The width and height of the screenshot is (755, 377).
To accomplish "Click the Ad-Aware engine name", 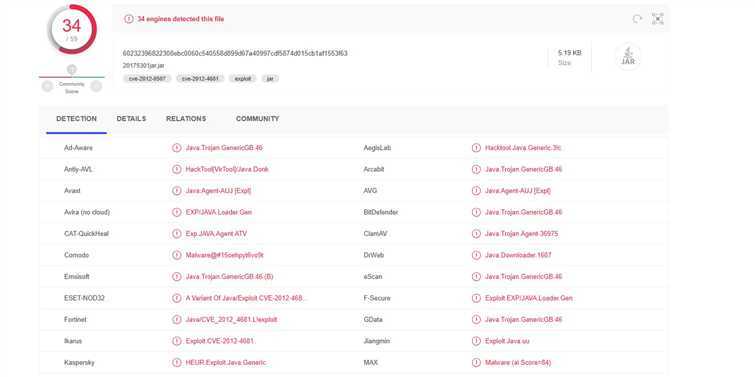I will point(78,148).
